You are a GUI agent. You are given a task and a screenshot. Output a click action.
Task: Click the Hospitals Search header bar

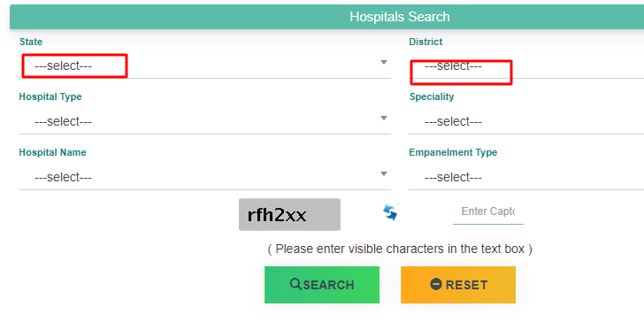pyautogui.click(x=327, y=17)
